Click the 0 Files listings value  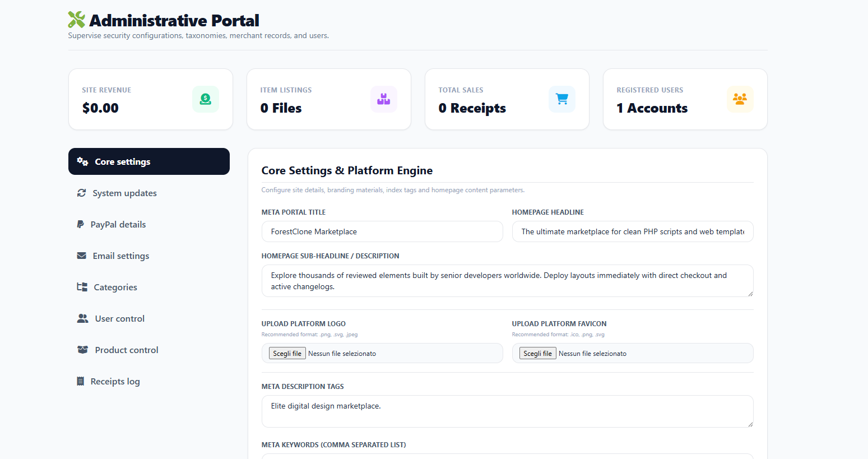281,108
